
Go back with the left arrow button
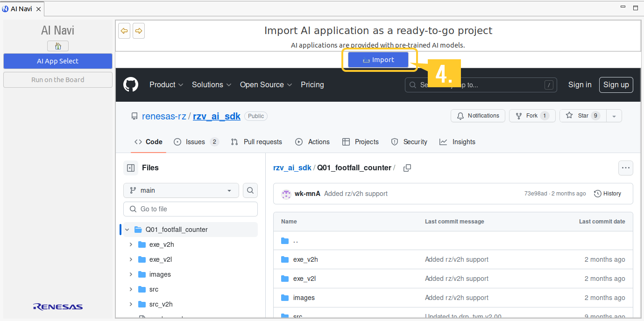(x=124, y=31)
